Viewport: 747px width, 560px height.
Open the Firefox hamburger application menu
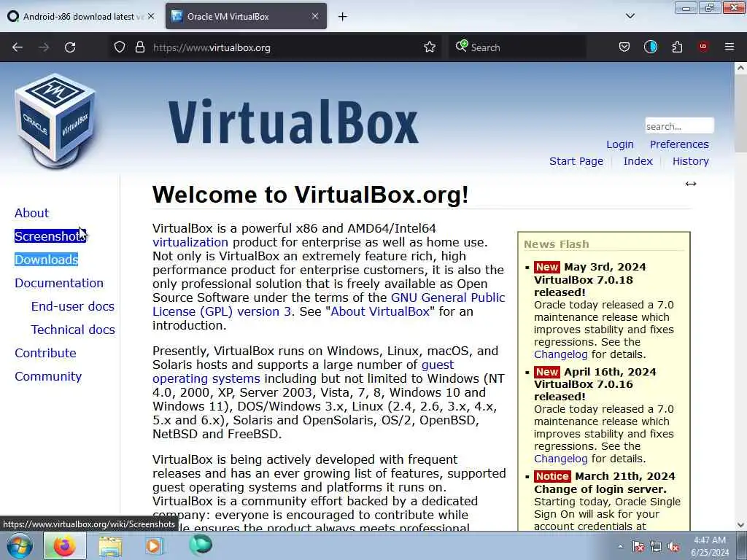click(x=729, y=47)
